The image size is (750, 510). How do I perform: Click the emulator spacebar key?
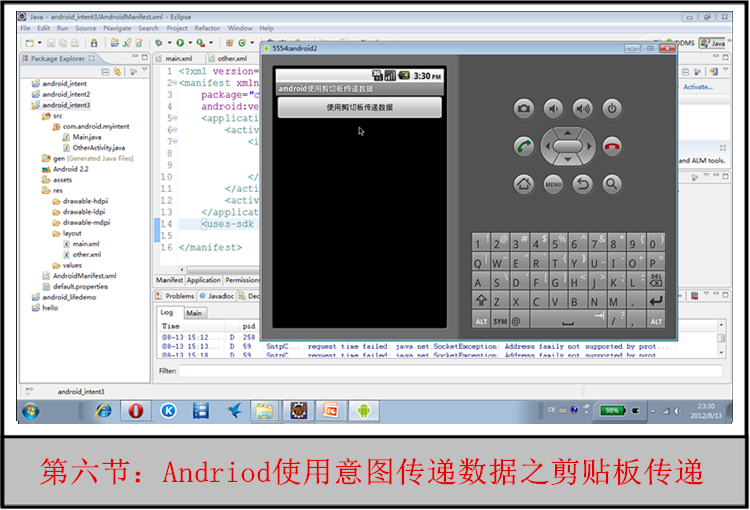click(568, 320)
